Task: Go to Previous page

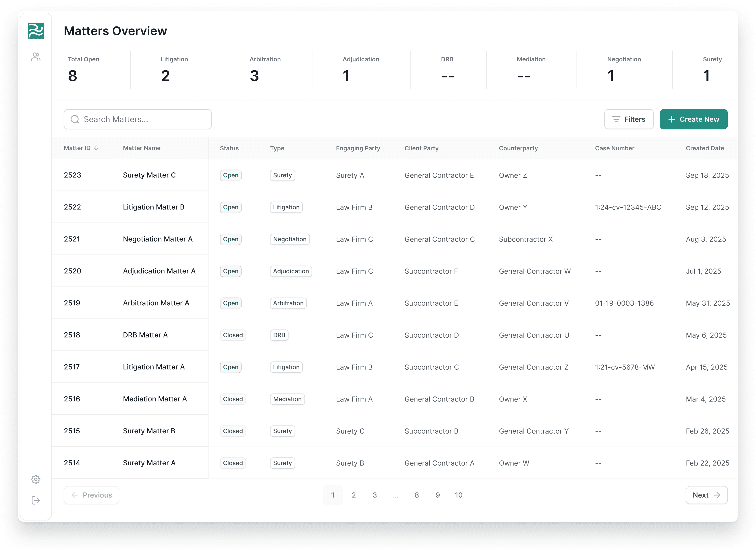Action: (91, 495)
